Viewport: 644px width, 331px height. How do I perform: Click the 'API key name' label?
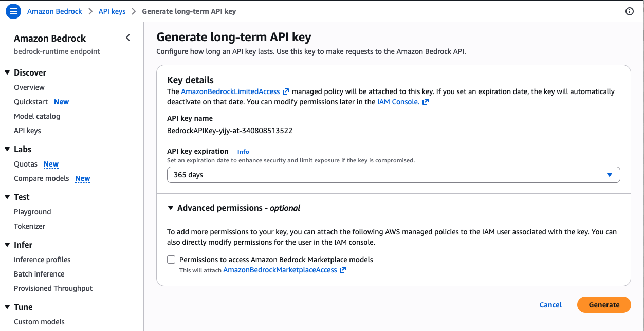[190, 118]
